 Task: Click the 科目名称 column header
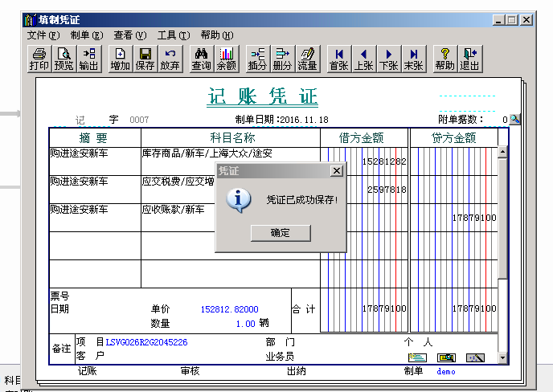pos(231,138)
